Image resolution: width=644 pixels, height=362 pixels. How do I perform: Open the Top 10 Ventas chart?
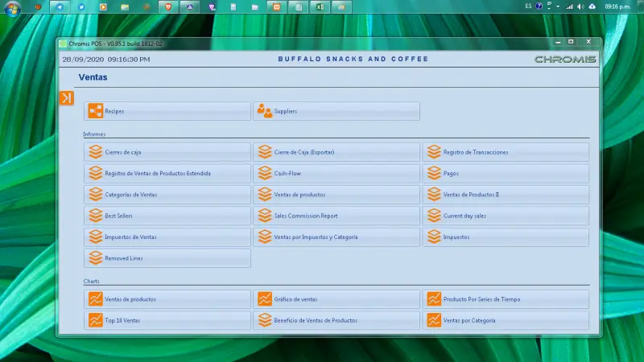point(167,320)
